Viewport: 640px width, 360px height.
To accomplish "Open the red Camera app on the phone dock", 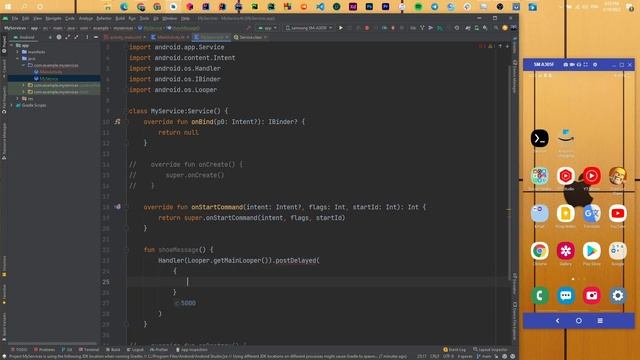I will coord(591,296).
